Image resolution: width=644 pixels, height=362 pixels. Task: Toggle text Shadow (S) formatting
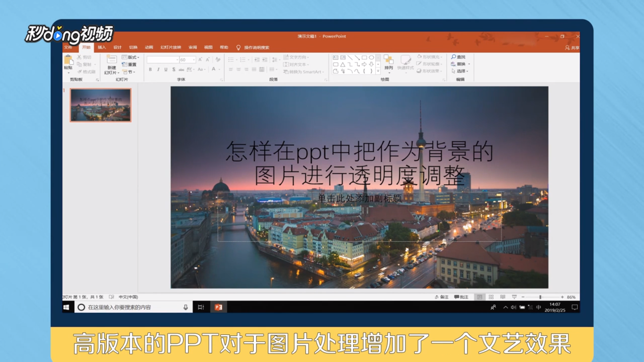(173, 69)
